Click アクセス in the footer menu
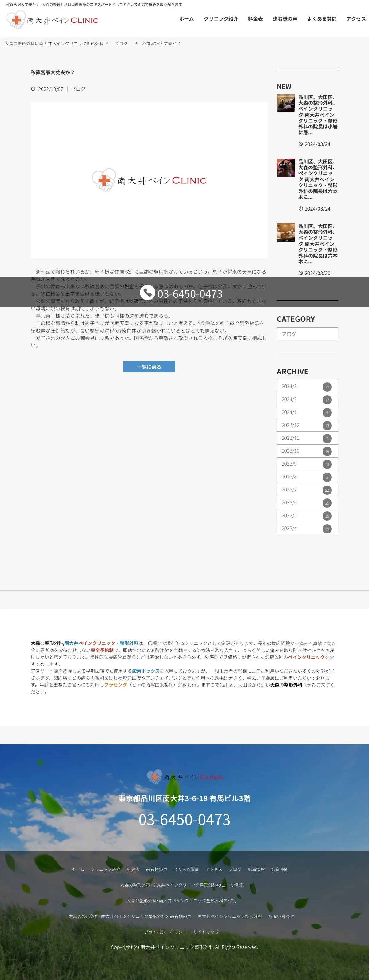This screenshot has width=369, height=980. click(214, 869)
